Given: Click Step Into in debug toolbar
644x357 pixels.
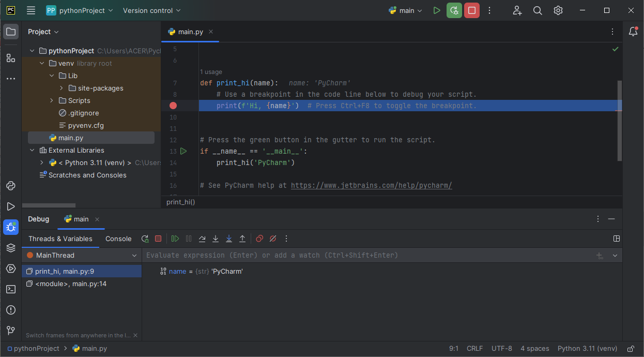Looking at the screenshot, I should click(x=216, y=239).
